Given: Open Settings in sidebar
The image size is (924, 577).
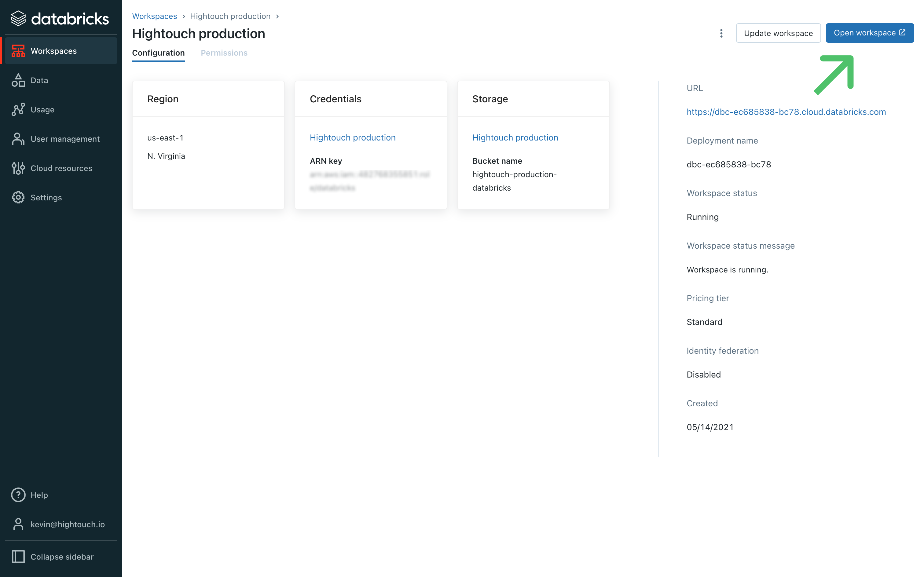Looking at the screenshot, I should coord(61,197).
